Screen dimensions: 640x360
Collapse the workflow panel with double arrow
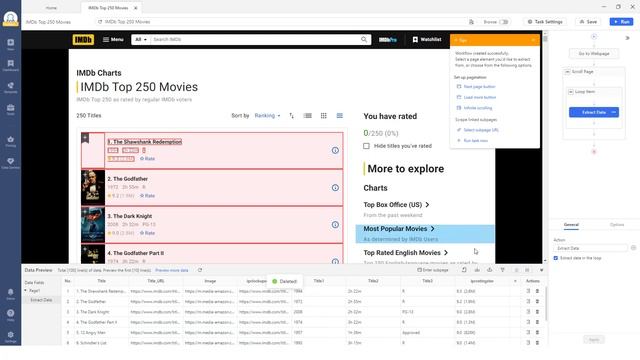click(x=627, y=38)
